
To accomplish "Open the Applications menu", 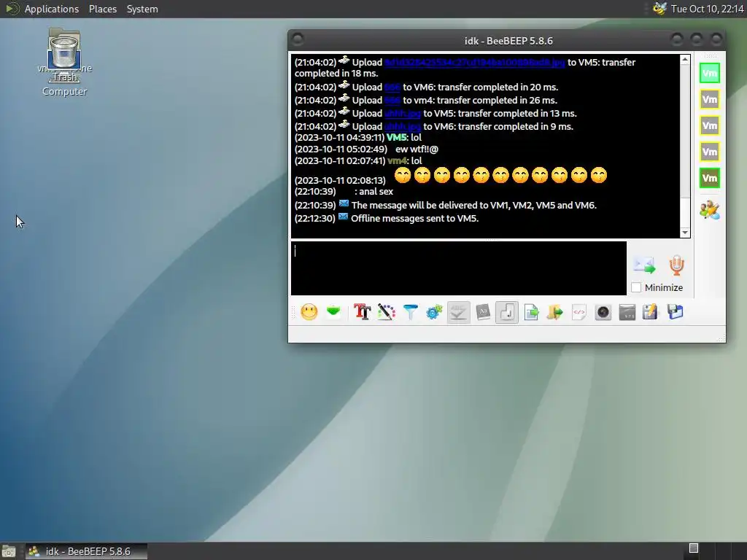I will (x=52, y=9).
